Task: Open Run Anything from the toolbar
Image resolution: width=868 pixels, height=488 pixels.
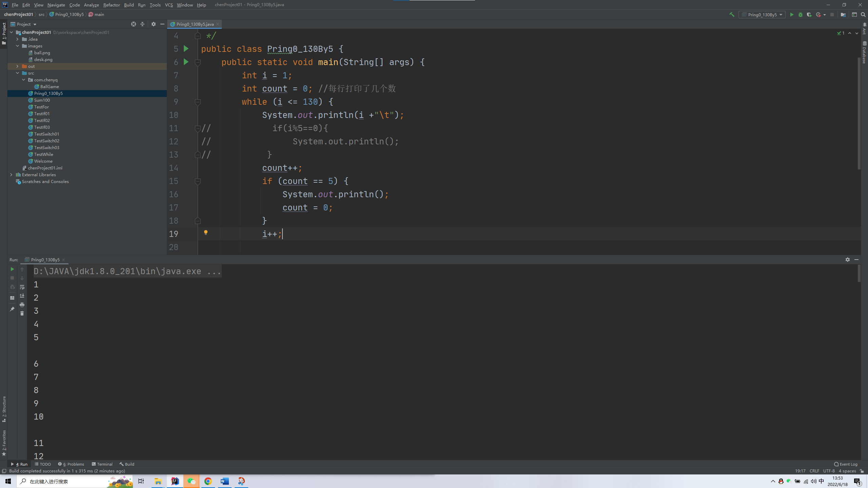Action: 854,15
